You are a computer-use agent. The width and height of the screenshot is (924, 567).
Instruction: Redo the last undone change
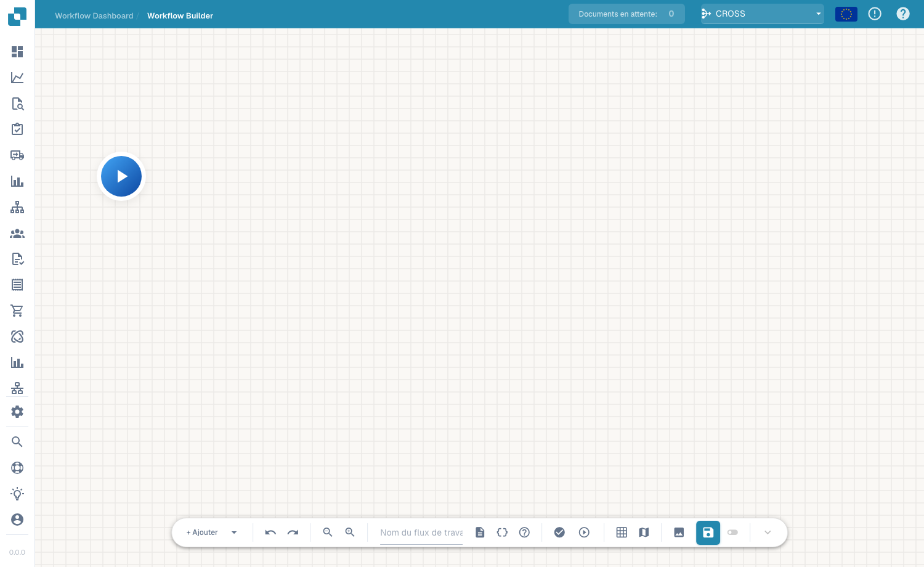293,532
